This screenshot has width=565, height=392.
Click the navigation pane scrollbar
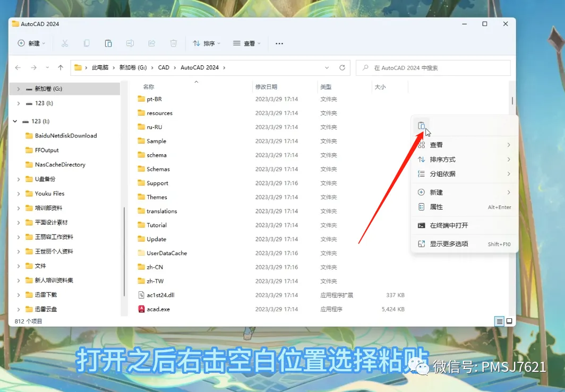(x=124, y=252)
